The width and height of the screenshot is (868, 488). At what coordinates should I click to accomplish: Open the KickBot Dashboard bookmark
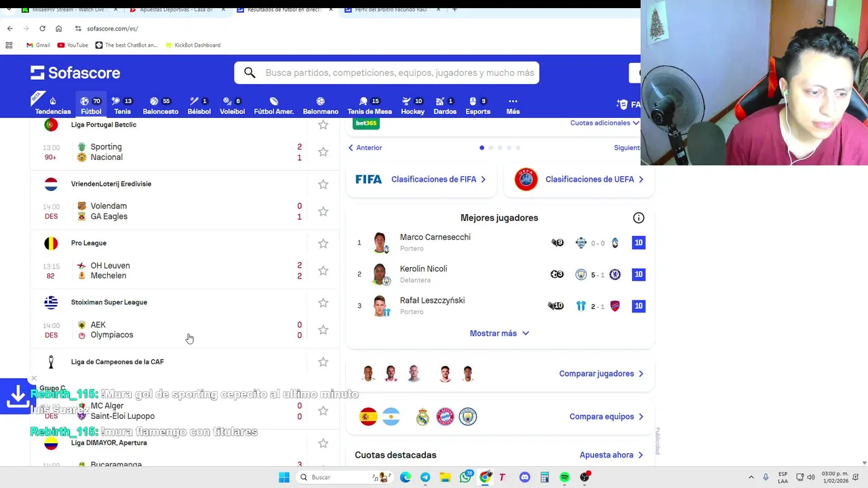[192, 45]
